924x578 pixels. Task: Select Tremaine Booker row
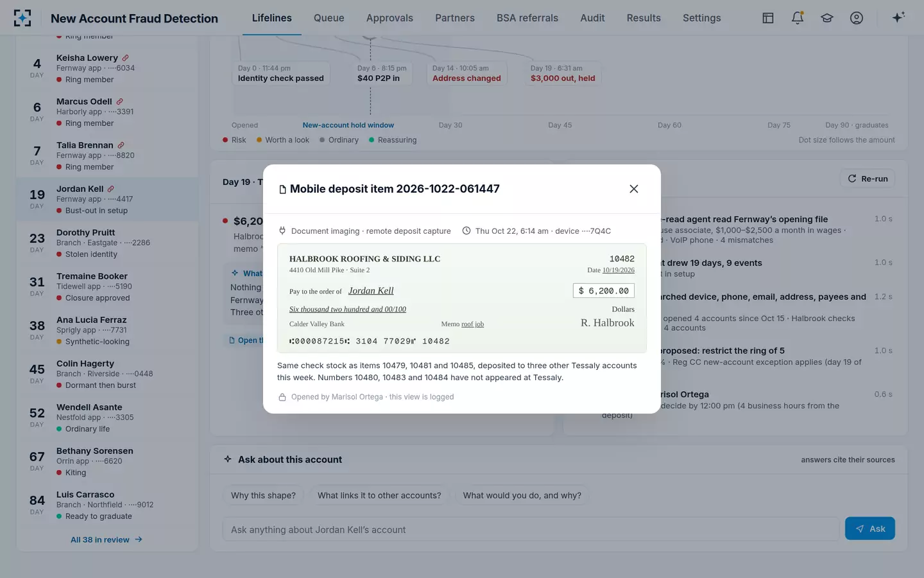107,286
